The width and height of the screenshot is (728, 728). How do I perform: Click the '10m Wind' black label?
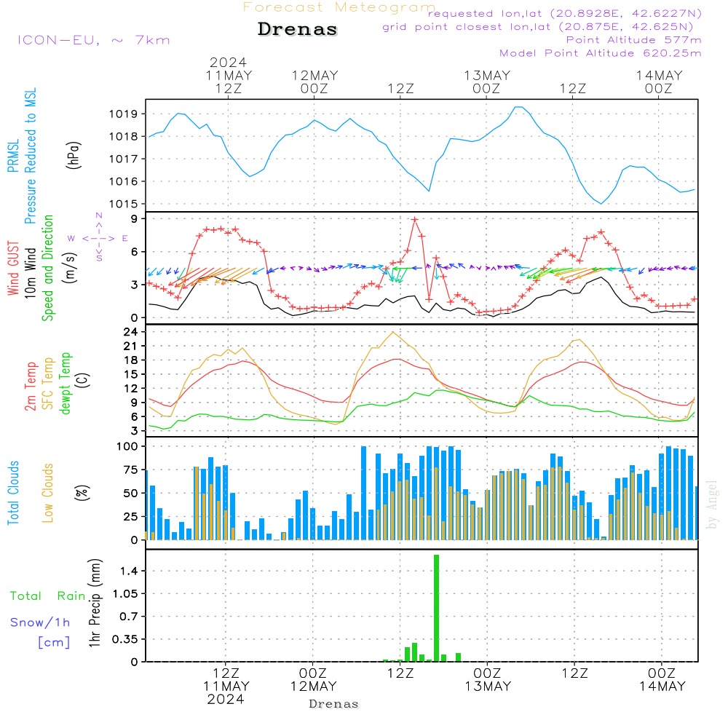tap(30, 272)
